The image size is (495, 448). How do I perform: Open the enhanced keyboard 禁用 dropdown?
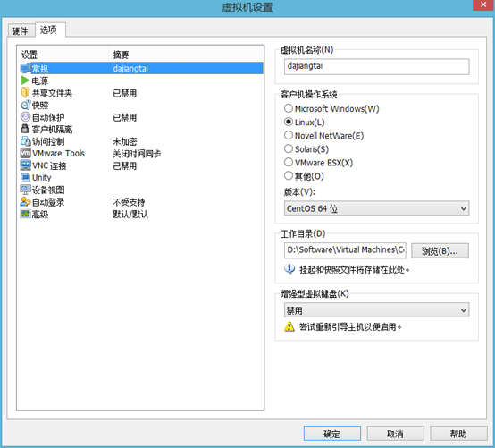click(x=376, y=310)
